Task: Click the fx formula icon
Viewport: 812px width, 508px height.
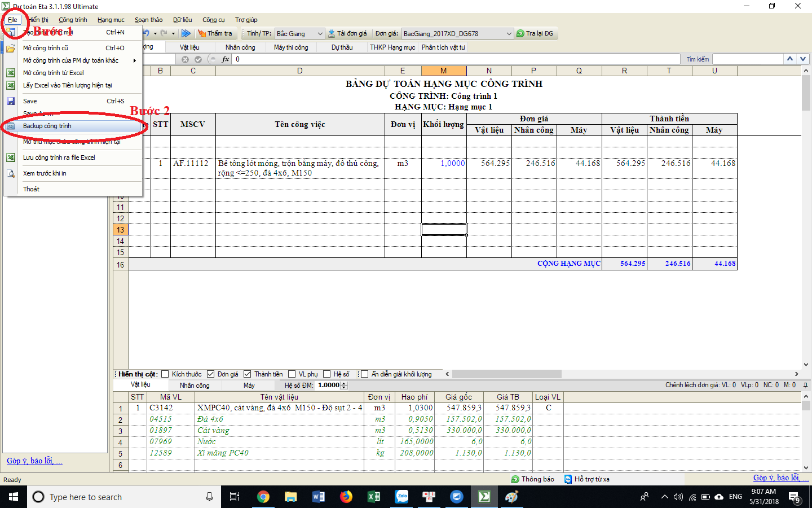Action: [226, 59]
